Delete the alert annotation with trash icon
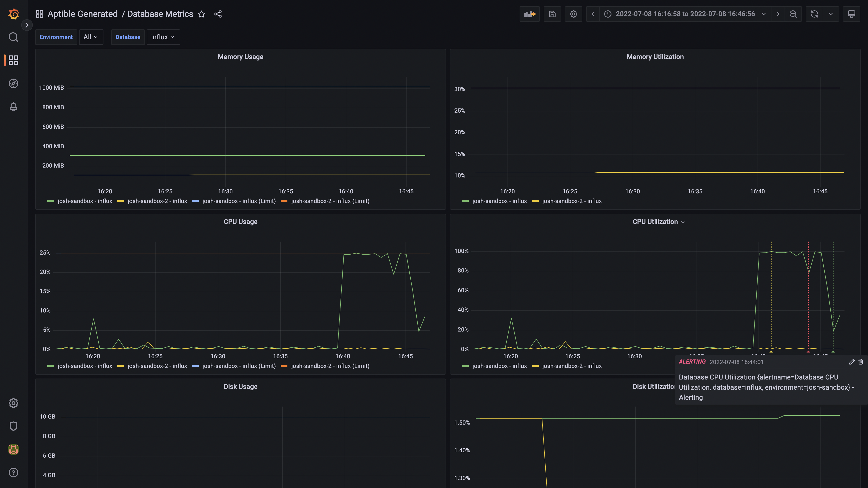This screenshot has height=488, width=868. click(x=861, y=362)
